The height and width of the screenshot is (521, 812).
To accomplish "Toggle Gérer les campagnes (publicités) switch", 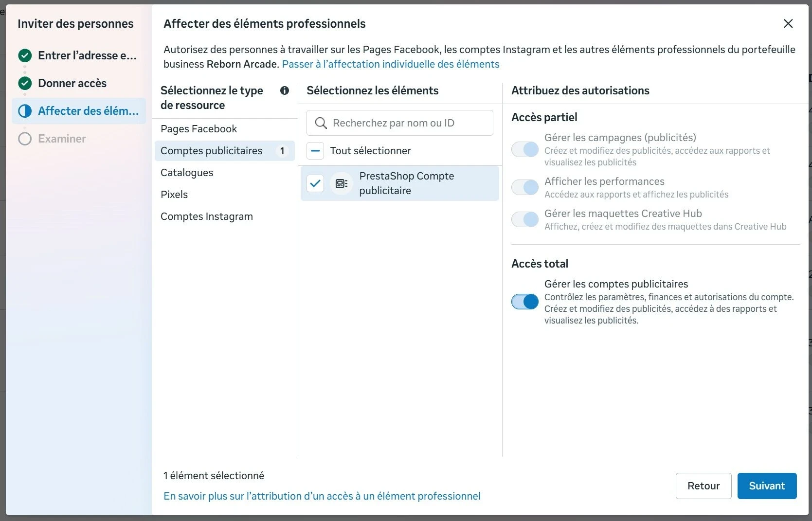I will (x=525, y=149).
